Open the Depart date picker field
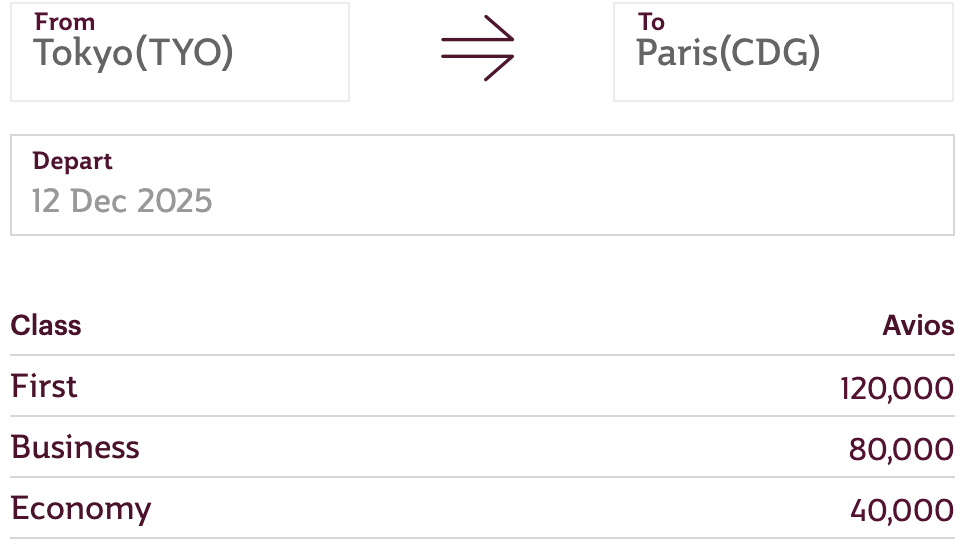This screenshot has width=960, height=548. pyautogui.click(x=482, y=185)
